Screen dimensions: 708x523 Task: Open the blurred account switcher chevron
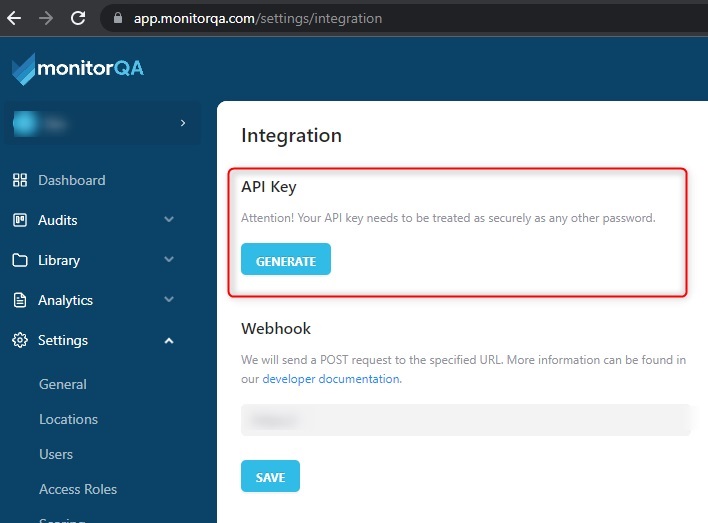coord(182,123)
